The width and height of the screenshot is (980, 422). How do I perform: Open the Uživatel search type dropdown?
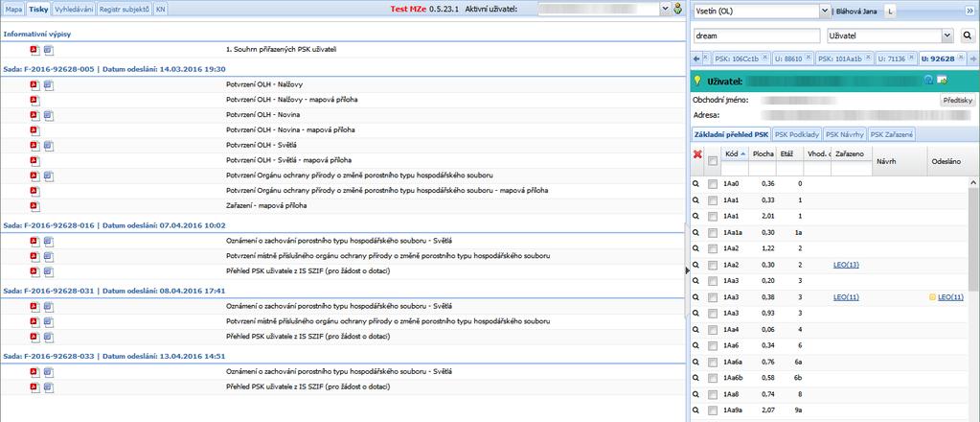(x=948, y=36)
